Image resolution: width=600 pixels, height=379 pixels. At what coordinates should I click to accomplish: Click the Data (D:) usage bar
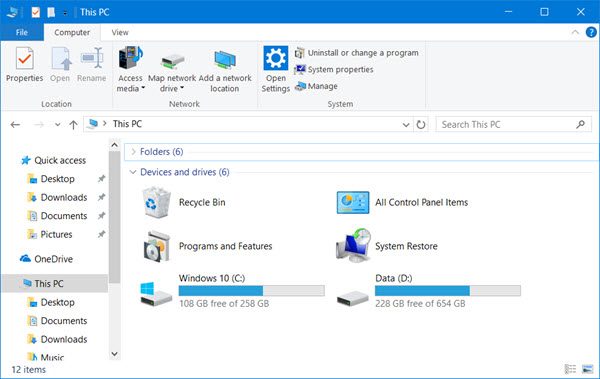(x=448, y=291)
